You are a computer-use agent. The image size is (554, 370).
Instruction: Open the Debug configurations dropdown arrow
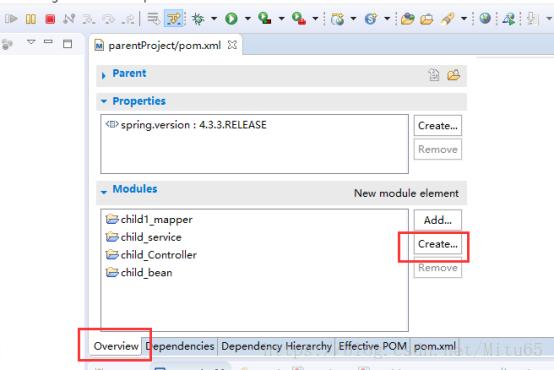coord(214,18)
